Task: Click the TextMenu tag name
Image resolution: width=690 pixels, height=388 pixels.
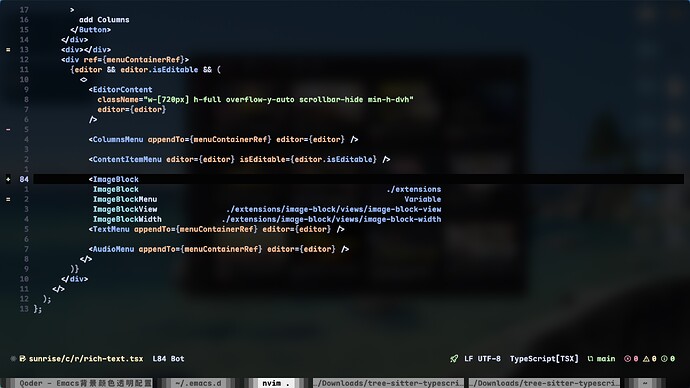Action: pyautogui.click(x=111, y=229)
